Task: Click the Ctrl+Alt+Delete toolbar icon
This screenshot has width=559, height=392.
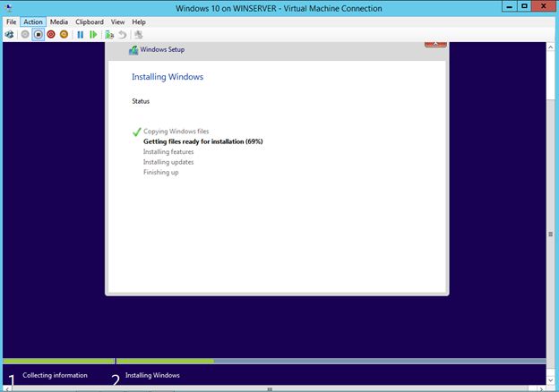Action: coord(9,35)
